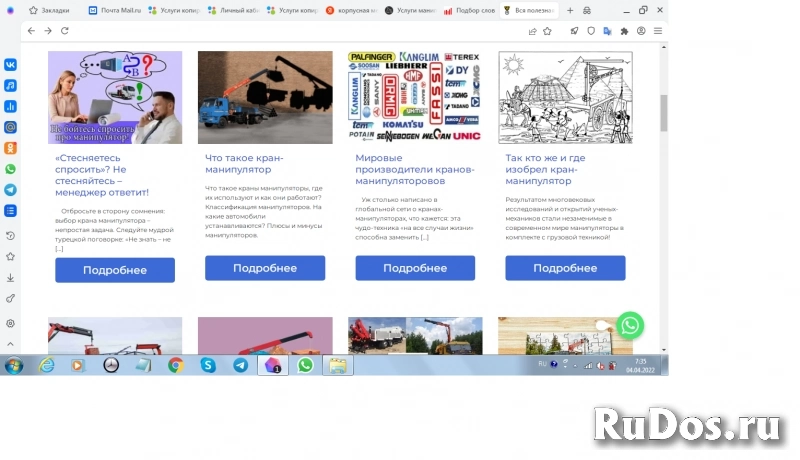Click the floating WhatsApp chat button
The width and height of the screenshot is (800, 460).
tap(629, 325)
